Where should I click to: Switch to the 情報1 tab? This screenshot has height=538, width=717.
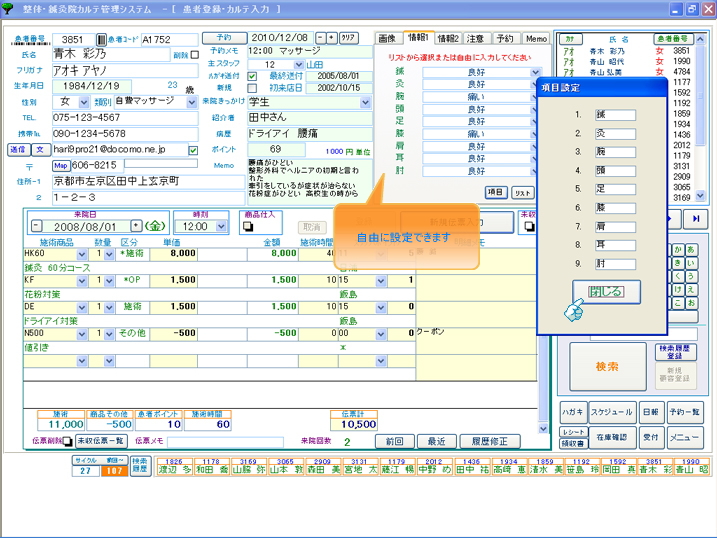[x=418, y=37]
